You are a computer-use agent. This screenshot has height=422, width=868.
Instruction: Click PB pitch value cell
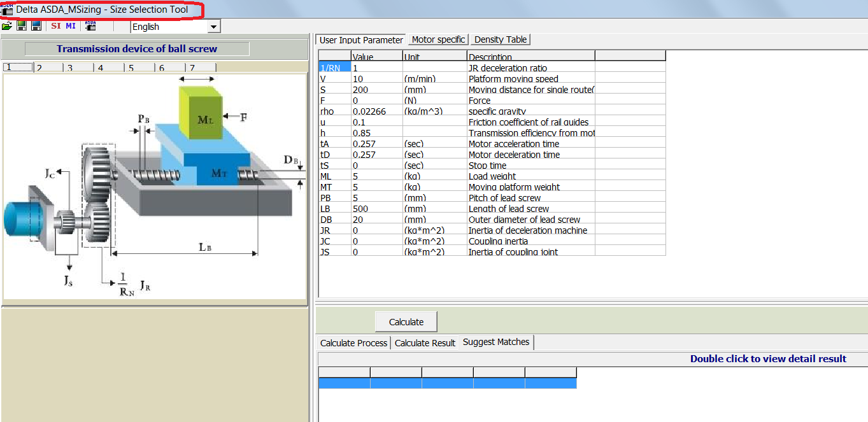377,197
